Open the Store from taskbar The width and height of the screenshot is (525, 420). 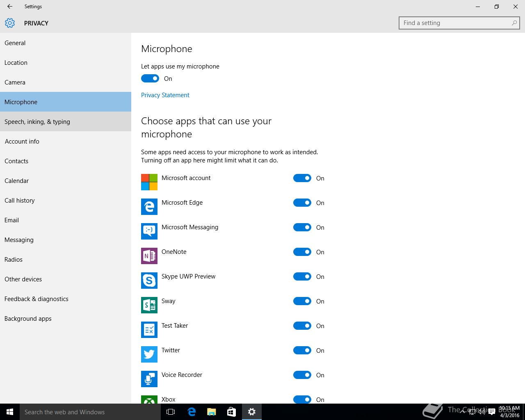[231, 412]
